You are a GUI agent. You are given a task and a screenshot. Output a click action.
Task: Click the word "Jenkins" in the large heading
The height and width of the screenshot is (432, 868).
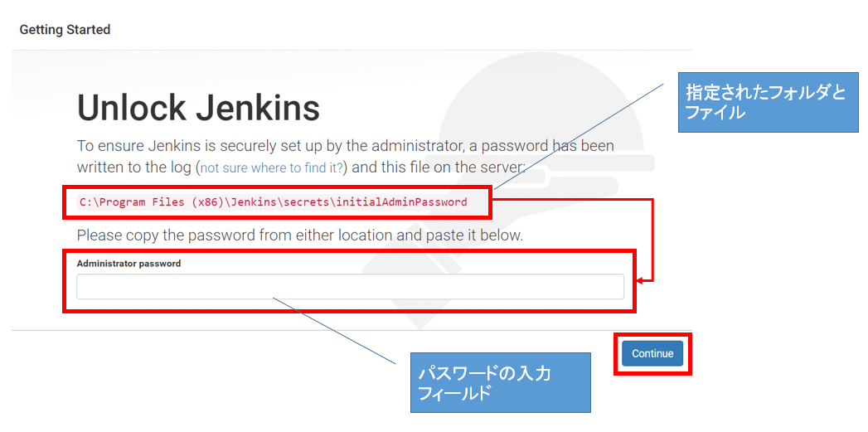[x=259, y=108]
